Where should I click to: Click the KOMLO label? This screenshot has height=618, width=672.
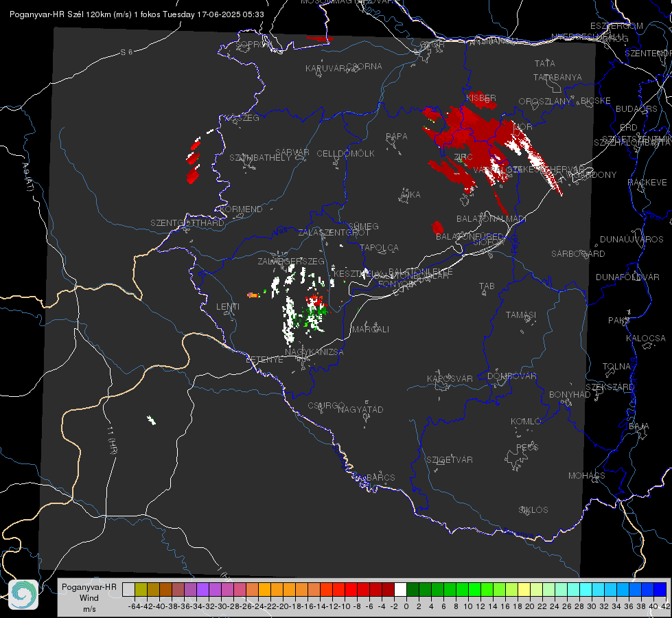pos(526,422)
